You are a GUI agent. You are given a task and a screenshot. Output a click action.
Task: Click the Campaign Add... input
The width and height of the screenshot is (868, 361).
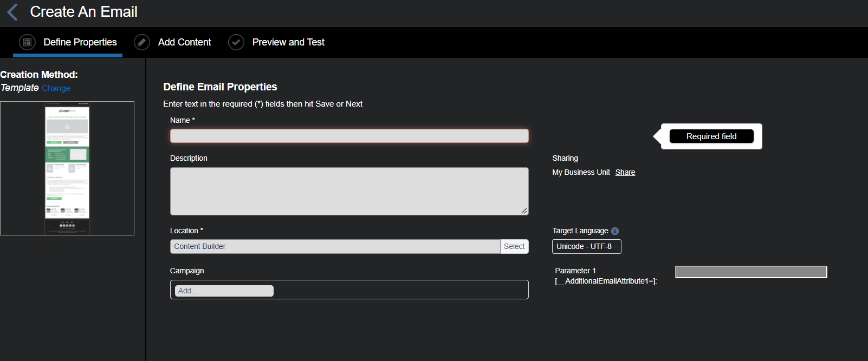(x=224, y=291)
